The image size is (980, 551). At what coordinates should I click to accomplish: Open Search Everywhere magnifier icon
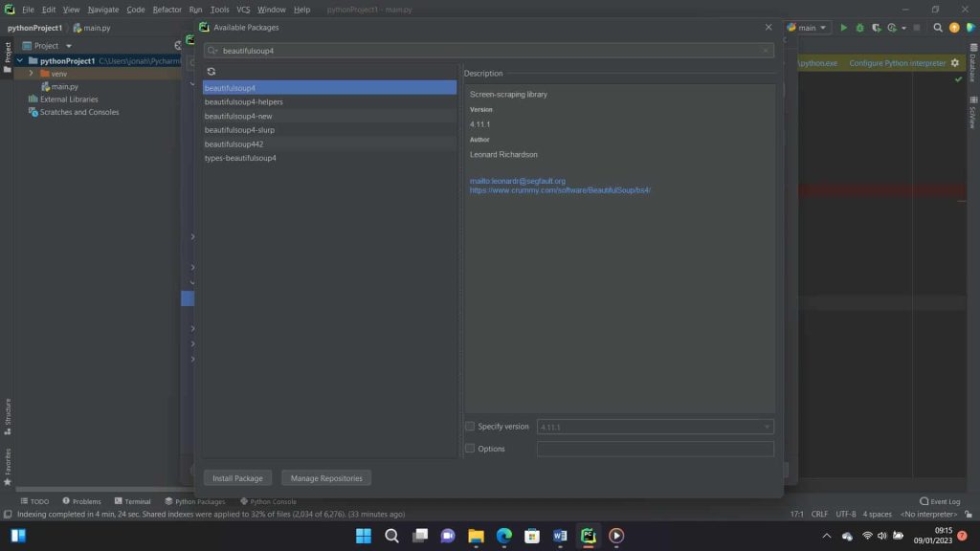937,27
